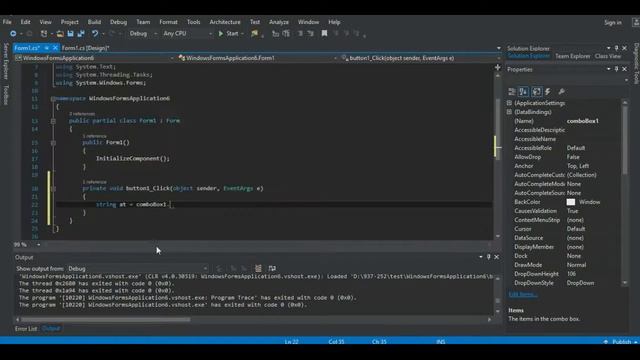The width and height of the screenshot is (640, 360).
Task: Show Events with the lightning bolt icon
Action: (548, 91)
